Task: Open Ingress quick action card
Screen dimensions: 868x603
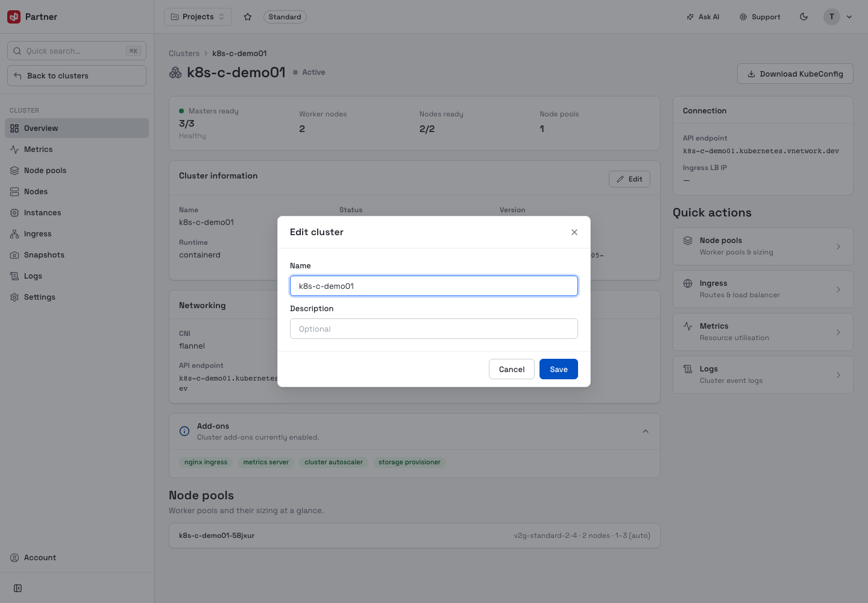Action: [763, 289]
